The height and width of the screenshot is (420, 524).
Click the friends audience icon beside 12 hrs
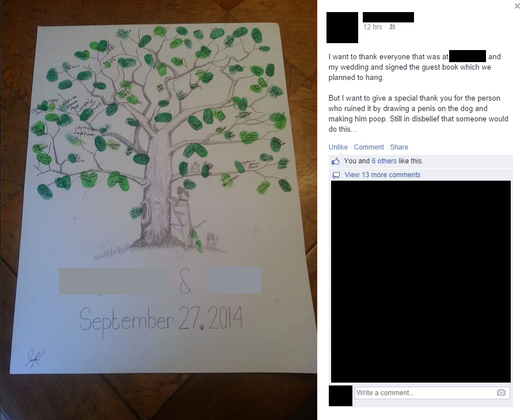coord(392,26)
